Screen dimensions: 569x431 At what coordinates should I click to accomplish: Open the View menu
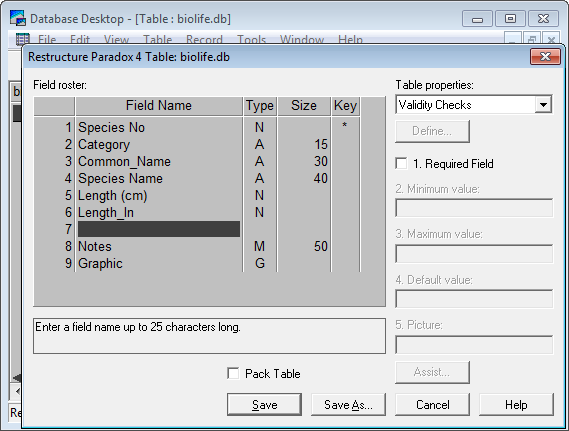click(x=116, y=39)
